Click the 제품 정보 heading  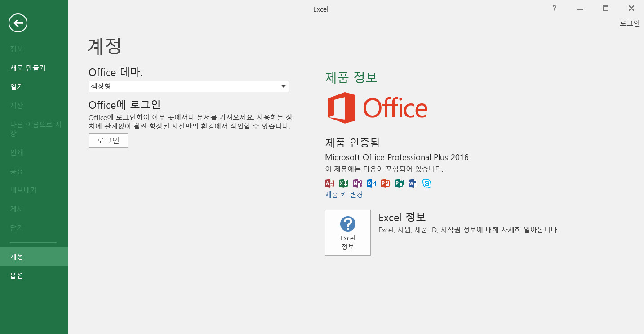click(351, 77)
